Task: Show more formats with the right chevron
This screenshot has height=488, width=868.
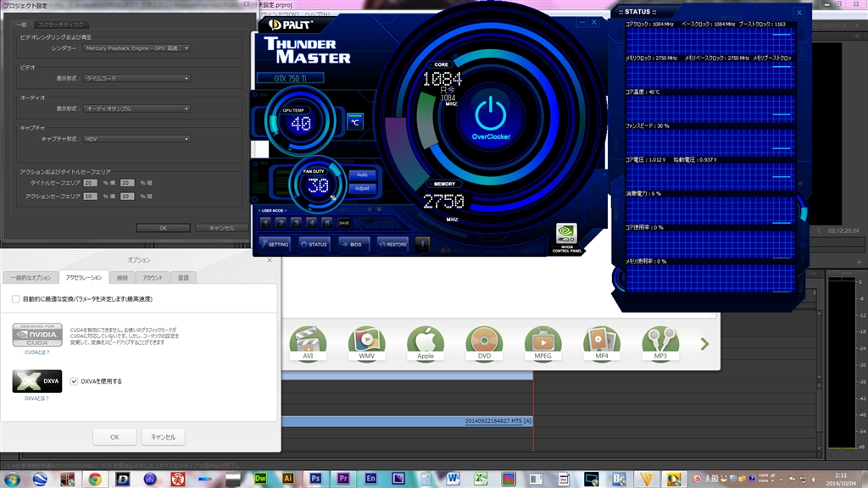Action: tap(704, 344)
